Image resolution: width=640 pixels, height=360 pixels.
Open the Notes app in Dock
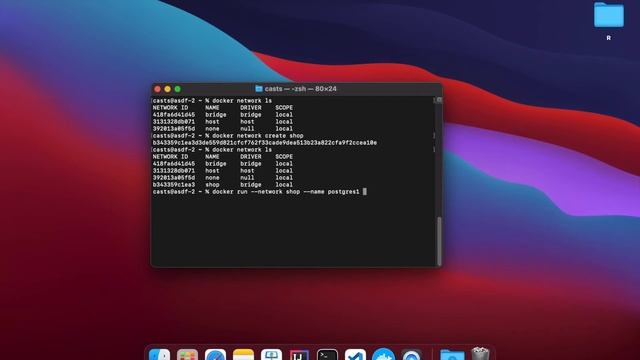pos(243,354)
